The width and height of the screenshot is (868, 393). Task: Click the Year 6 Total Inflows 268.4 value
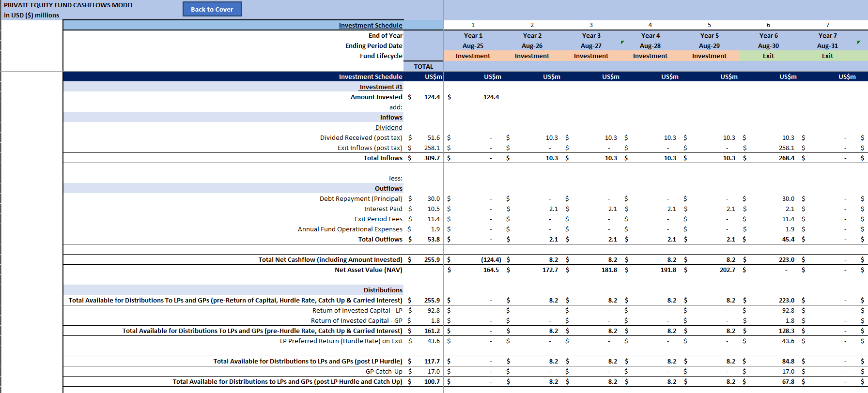tap(786, 158)
